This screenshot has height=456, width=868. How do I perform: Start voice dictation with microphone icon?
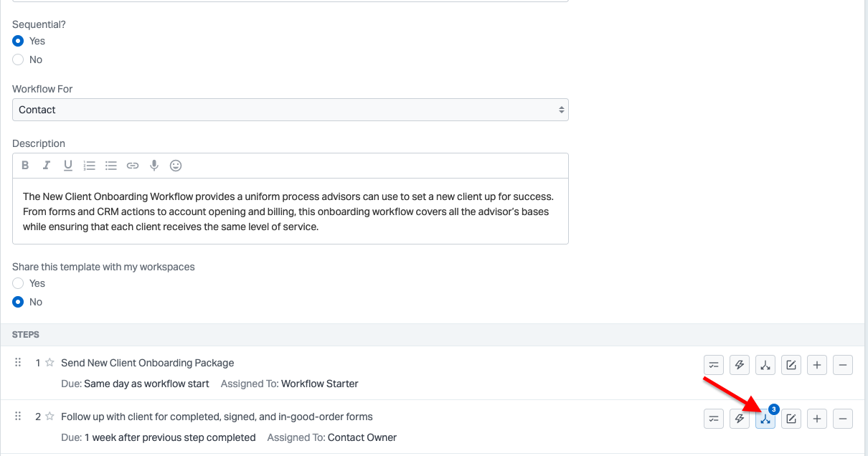tap(154, 166)
